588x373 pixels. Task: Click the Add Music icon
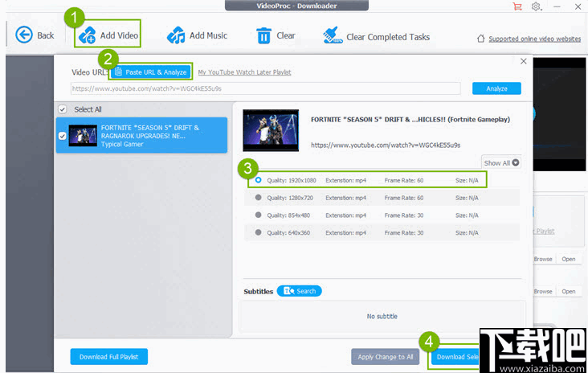pyautogui.click(x=176, y=35)
